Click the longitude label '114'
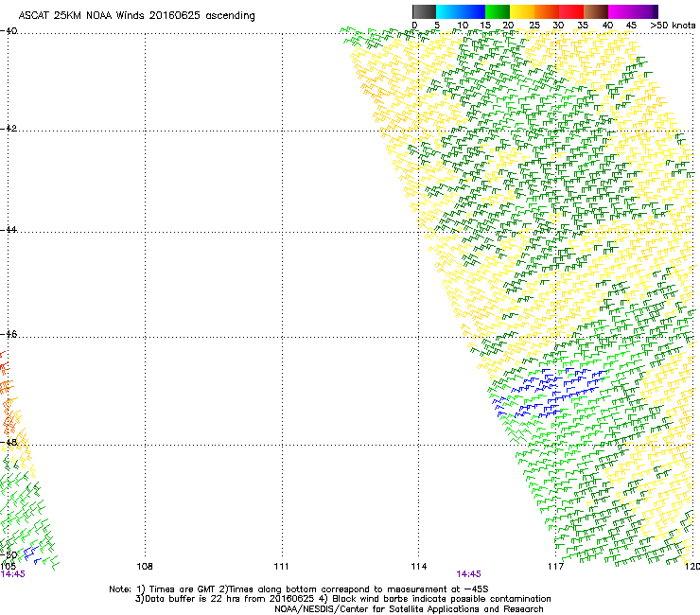The image size is (700, 615). click(x=419, y=567)
